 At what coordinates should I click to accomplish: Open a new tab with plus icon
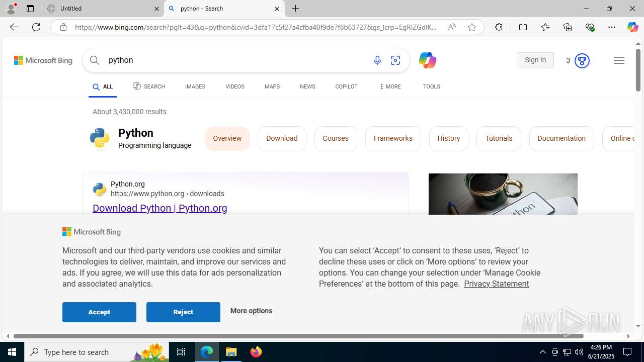coord(296,9)
